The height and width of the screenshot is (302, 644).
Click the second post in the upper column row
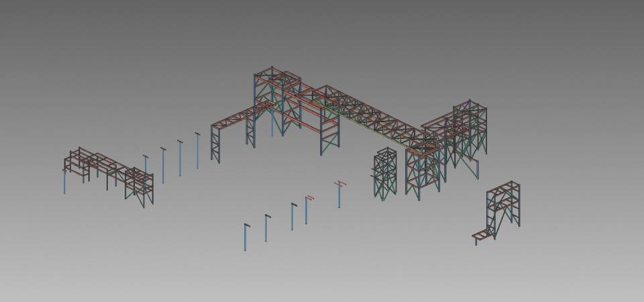pyautogui.click(x=163, y=165)
